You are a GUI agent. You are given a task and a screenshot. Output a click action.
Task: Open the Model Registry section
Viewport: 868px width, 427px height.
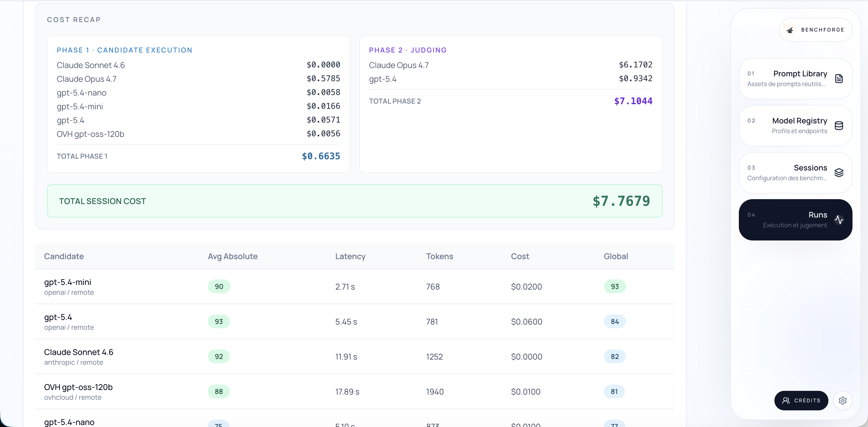coord(795,126)
